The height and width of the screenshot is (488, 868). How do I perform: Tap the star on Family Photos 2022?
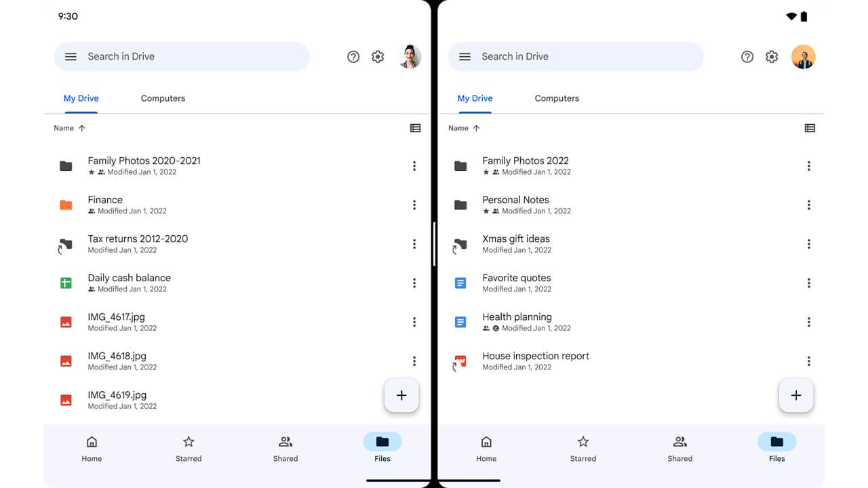(486, 172)
